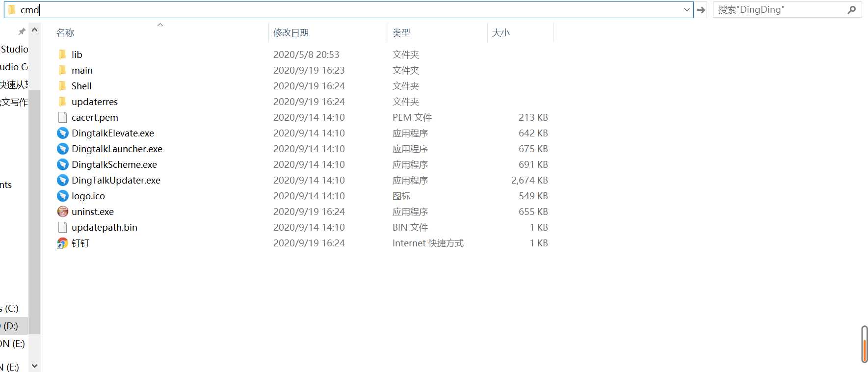Viewport: 868px width, 372px height.
Task: Click the 2,674 KB size value
Action: [529, 180]
